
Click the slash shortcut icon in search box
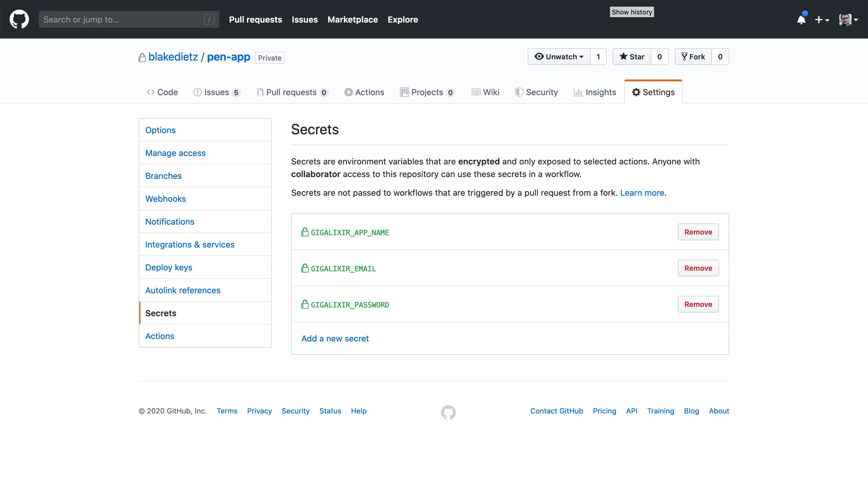(x=209, y=20)
